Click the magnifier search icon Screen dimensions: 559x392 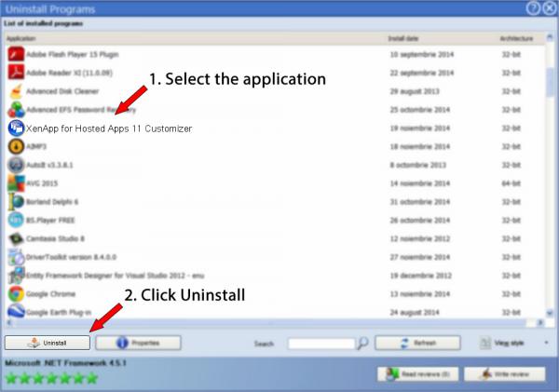(x=362, y=344)
